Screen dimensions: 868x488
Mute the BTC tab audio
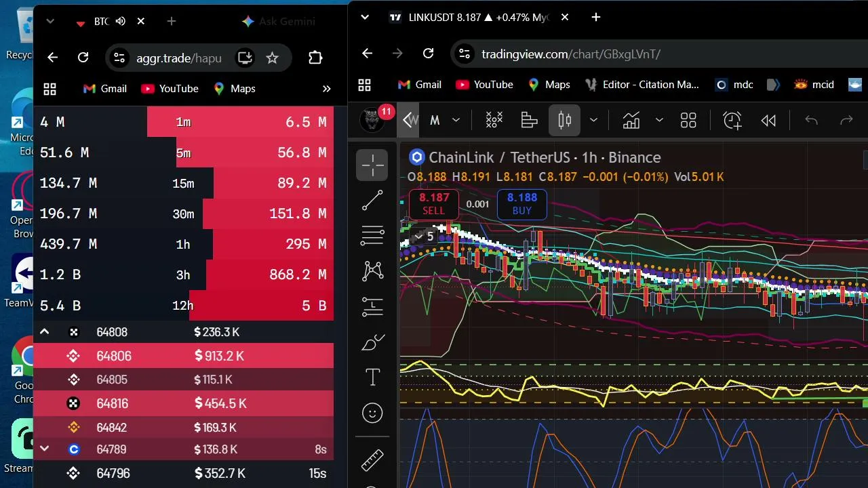tap(121, 22)
